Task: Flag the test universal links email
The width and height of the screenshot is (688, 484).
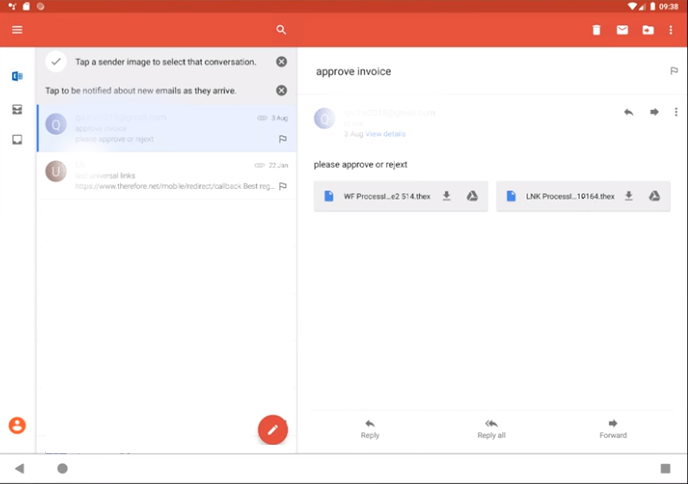Action: [x=283, y=186]
